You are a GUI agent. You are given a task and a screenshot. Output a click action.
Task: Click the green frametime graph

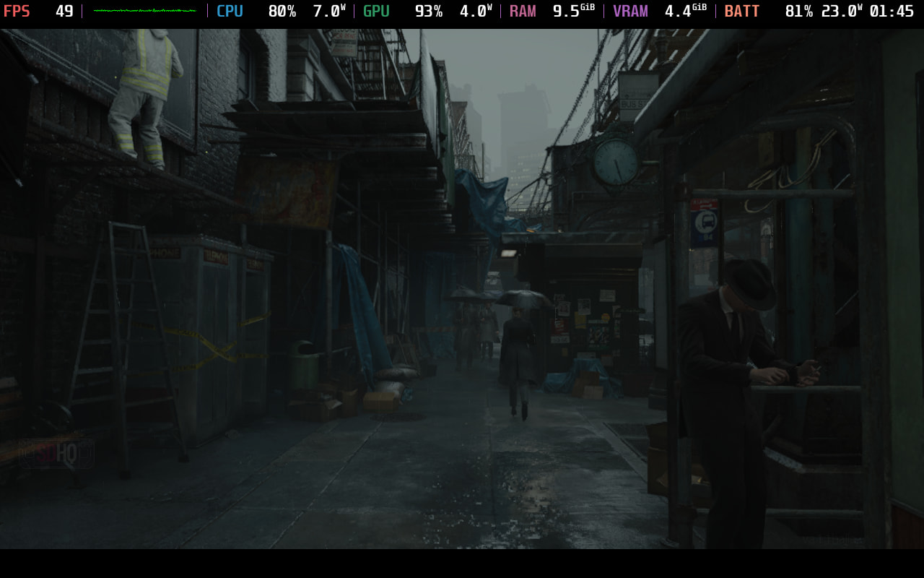144,11
